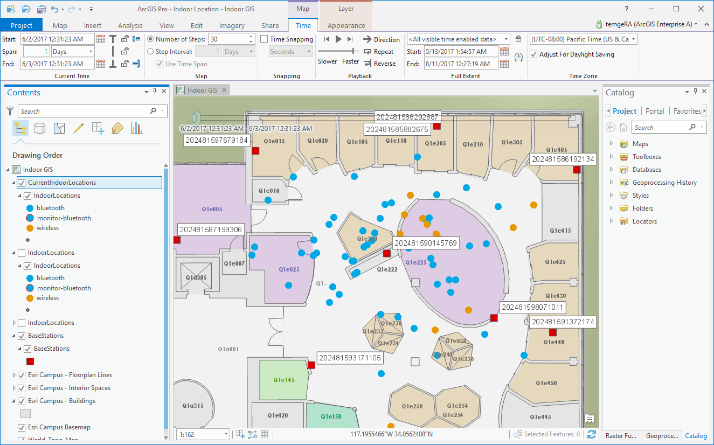Toggle Esri Campus Basemap layer checkbox
The width and height of the screenshot is (714, 445).
click(x=21, y=427)
